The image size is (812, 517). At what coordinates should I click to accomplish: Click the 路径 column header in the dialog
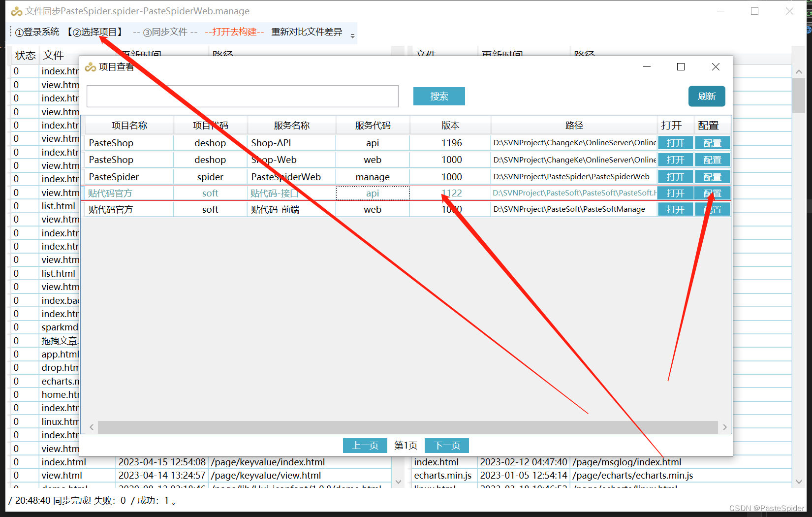(x=574, y=126)
